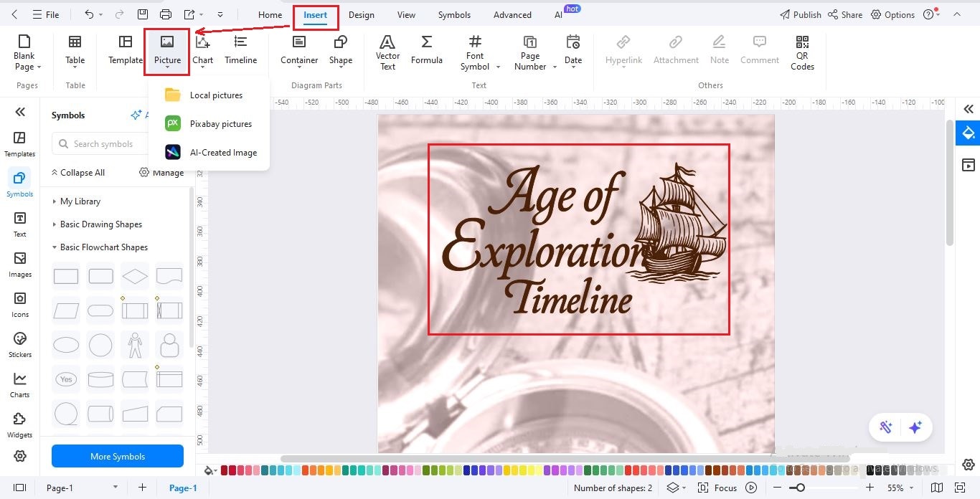980x499 pixels.
Task: Open the Images sidebar panel
Action: tap(20, 265)
